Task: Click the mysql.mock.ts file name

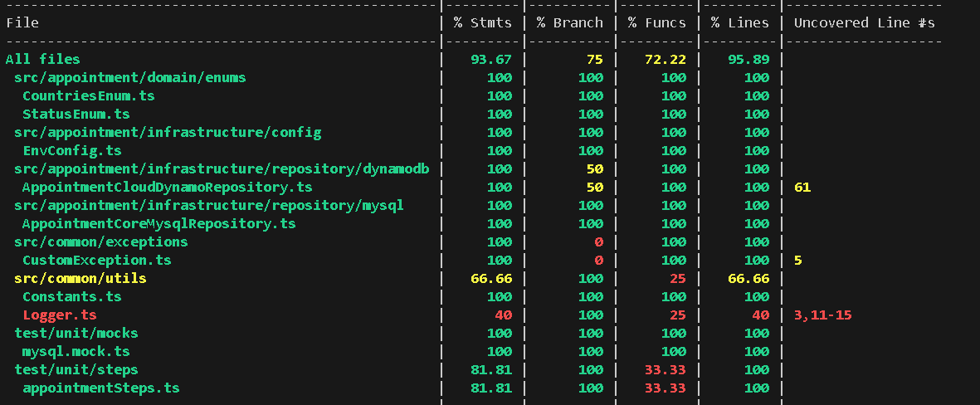Action: point(76,351)
